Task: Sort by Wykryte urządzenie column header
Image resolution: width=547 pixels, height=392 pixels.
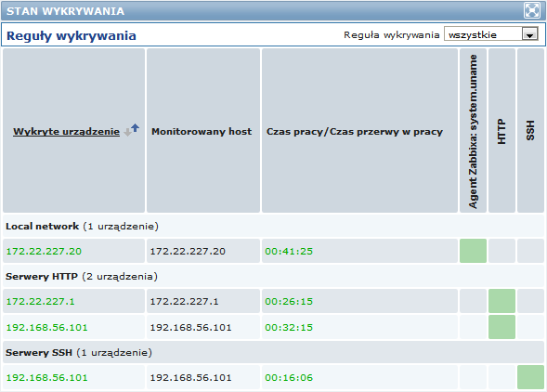Action: [66, 132]
